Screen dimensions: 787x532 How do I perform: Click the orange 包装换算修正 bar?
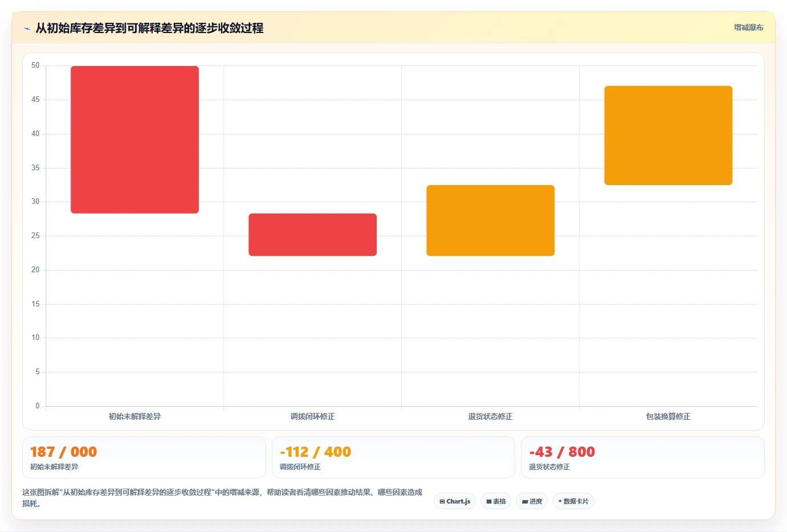[668, 136]
